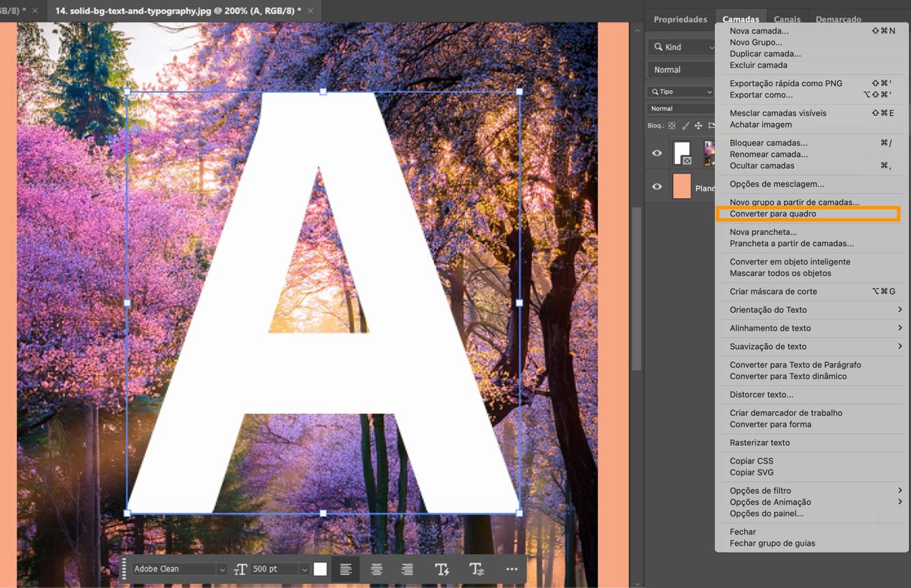The image size is (911, 588).
Task: Select the center text alignment icon
Action: click(x=377, y=569)
